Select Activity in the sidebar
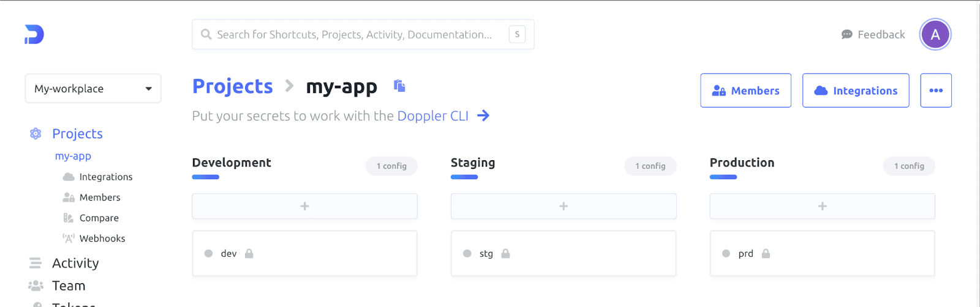This screenshot has height=307, width=980. (75, 263)
